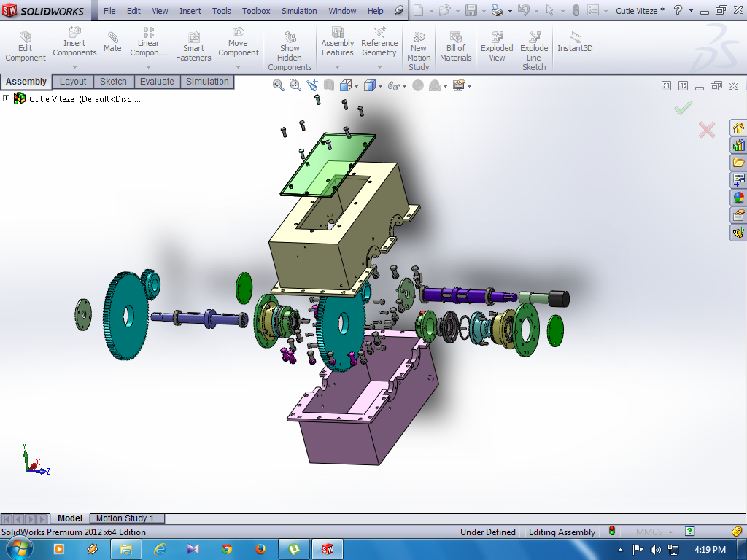
Task: Open the File menu
Action: tap(109, 10)
